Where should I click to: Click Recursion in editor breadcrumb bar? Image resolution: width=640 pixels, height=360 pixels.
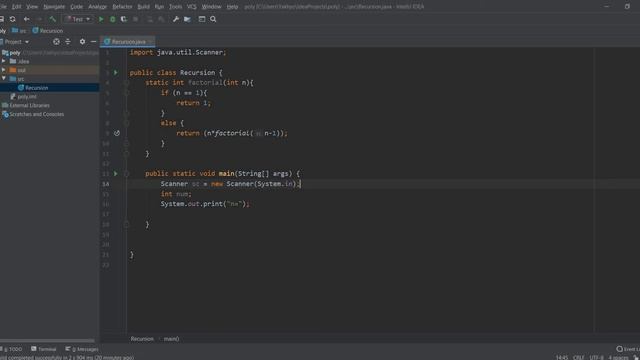(x=142, y=339)
